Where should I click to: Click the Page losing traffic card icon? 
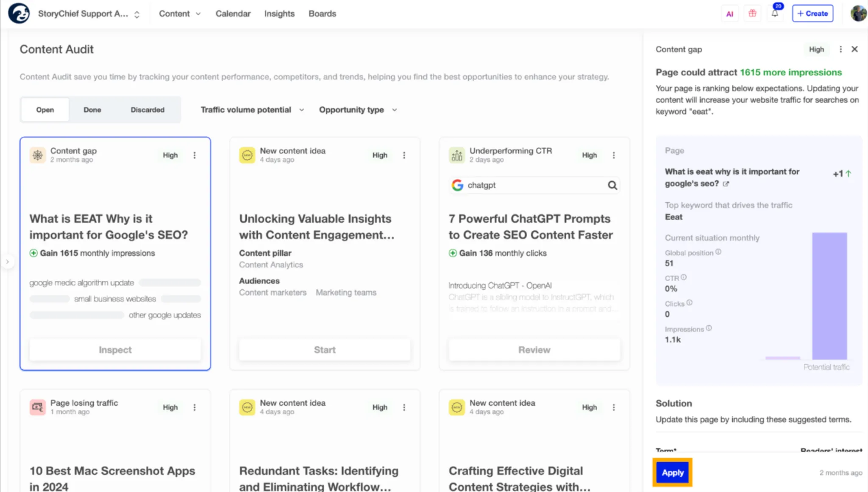37,407
